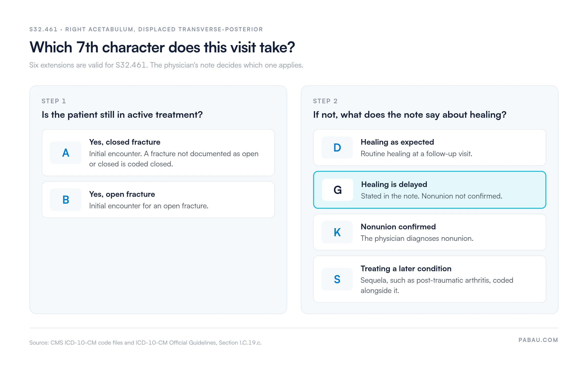Viewport: 588px width, 375px height.
Task: Click 'Stated in the note. Nonunion not confirmed.'
Action: click(x=432, y=196)
